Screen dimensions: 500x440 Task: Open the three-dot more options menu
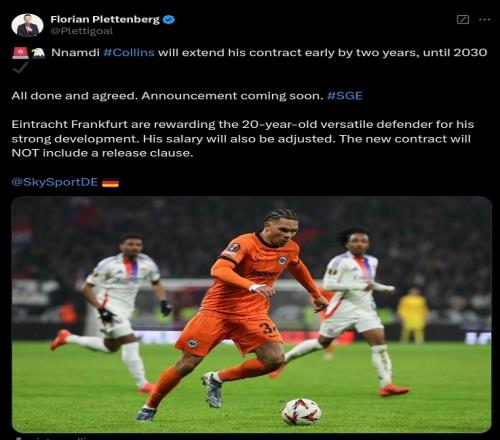484,19
